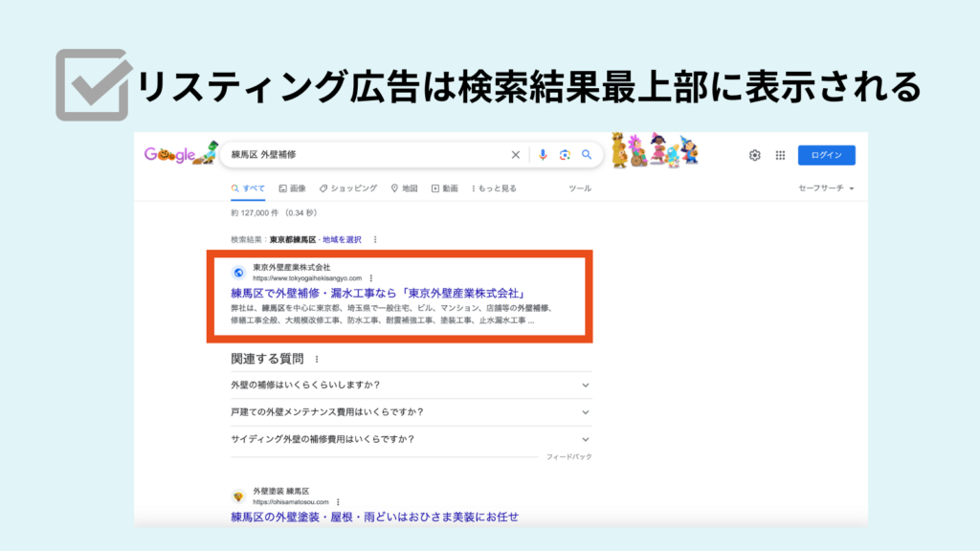Start voice search with microphone icon

[543, 155]
